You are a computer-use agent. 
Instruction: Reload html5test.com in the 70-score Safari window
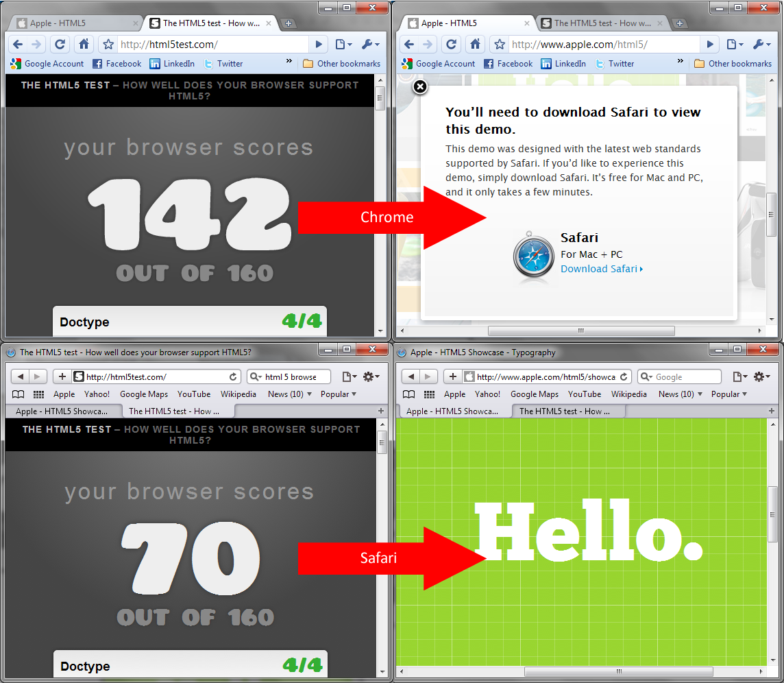point(233,376)
